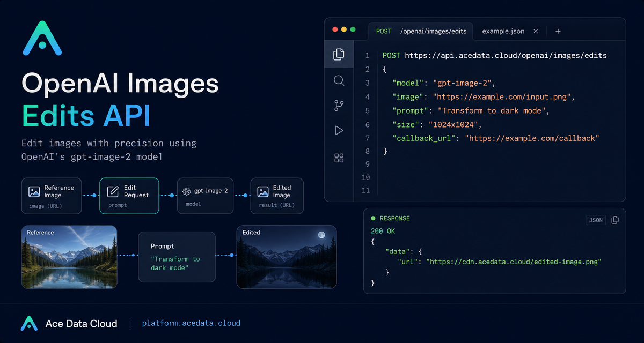
Task: Click the pencil icon in Edit Request card
Action: tap(113, 191)
